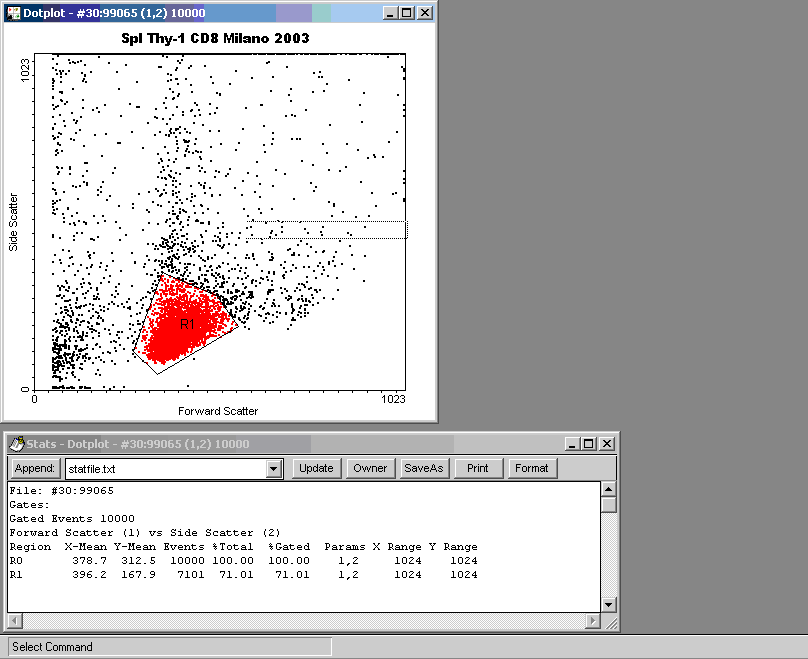Click the plot title Spl Thy-1 CD8 Milano 2003

tap(222, 38)
